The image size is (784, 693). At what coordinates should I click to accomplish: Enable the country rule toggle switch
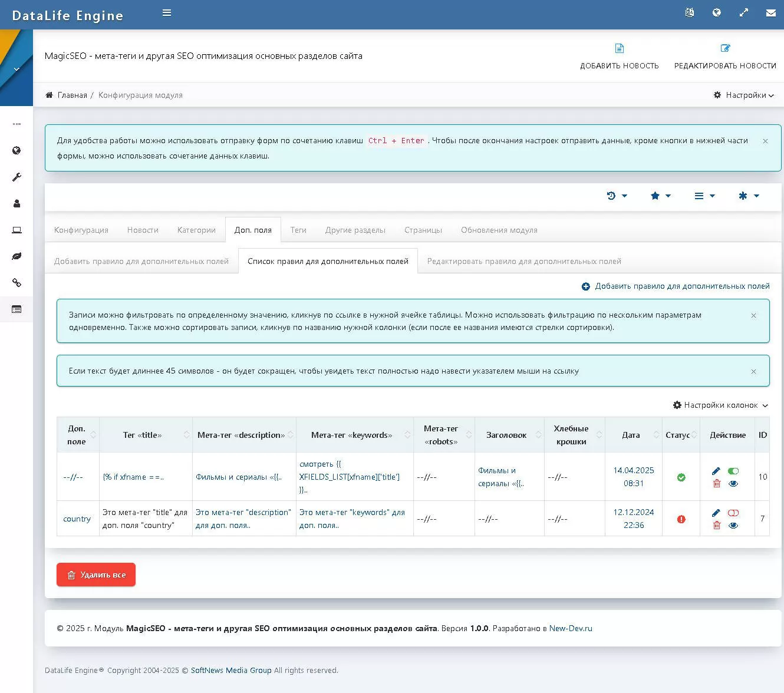point(733,513)
